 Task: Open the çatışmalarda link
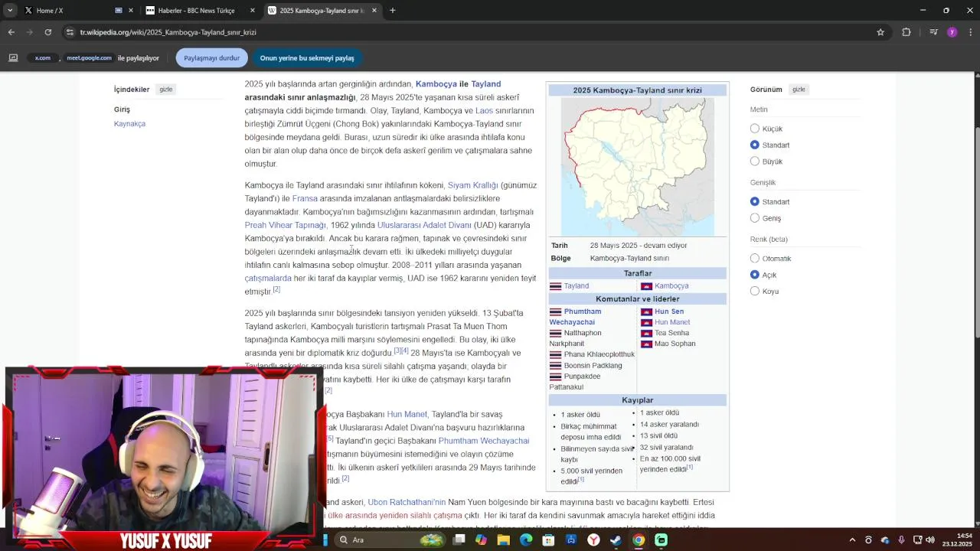point(268,279)
